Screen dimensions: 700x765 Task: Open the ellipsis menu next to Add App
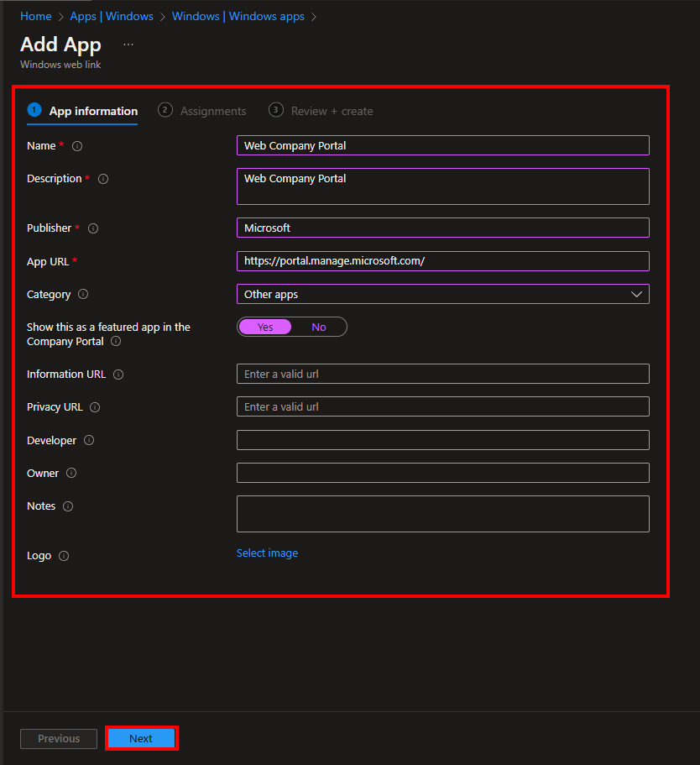[128, 45]
